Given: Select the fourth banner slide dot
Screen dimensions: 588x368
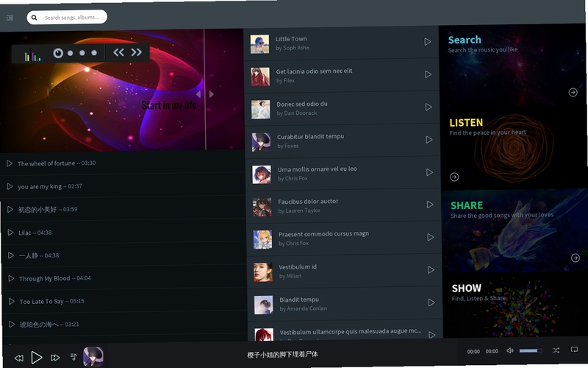Looking at the screenshot, I should click(x=94, y=53).
